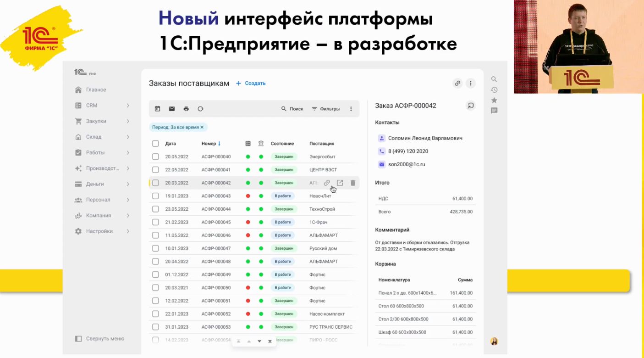Check the box for order АСФР-000045
Viewport: 644px width, 358px height.
tap(155, 222)
